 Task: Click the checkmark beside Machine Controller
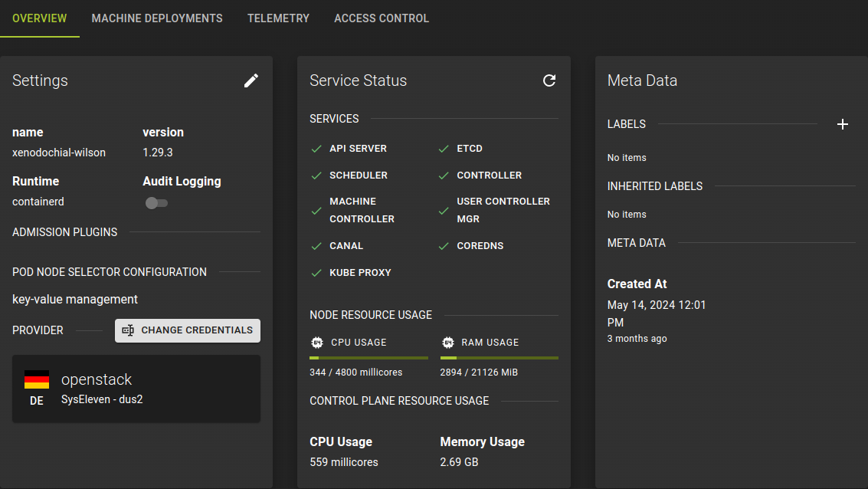pyautogui.click(x=316, y=209)
